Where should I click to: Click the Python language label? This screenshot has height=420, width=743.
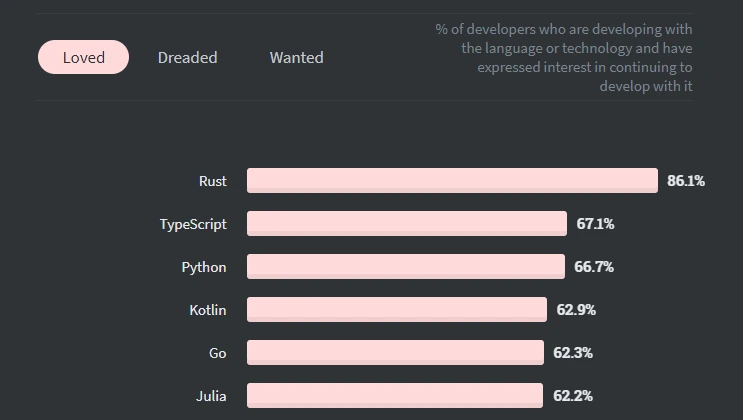(204, 267)
